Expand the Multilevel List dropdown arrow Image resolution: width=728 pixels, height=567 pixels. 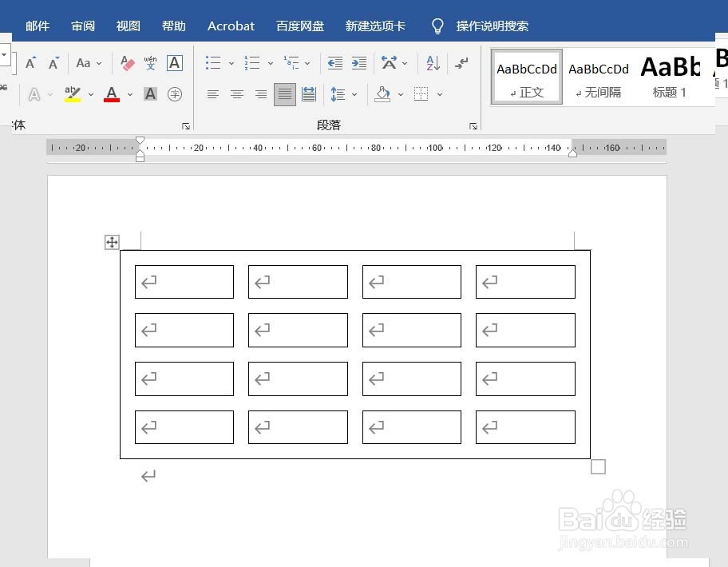pos(307,63)
